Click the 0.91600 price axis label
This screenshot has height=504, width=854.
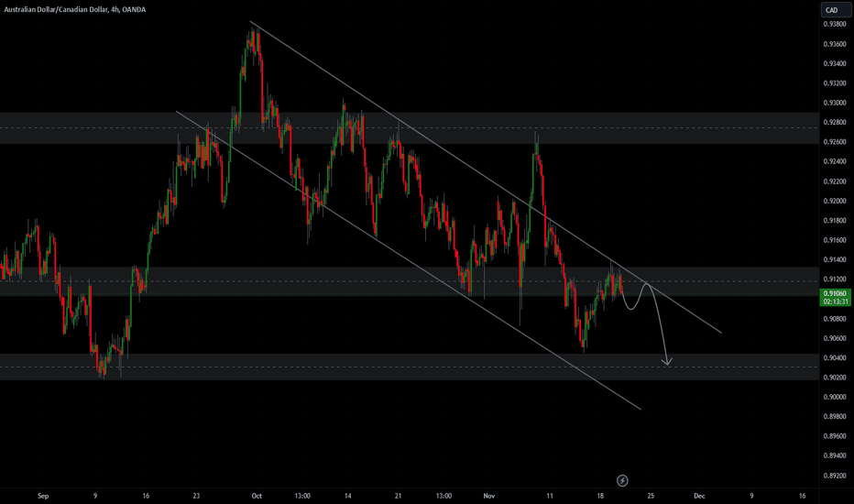pyautogui.click(x=835, y=240)
